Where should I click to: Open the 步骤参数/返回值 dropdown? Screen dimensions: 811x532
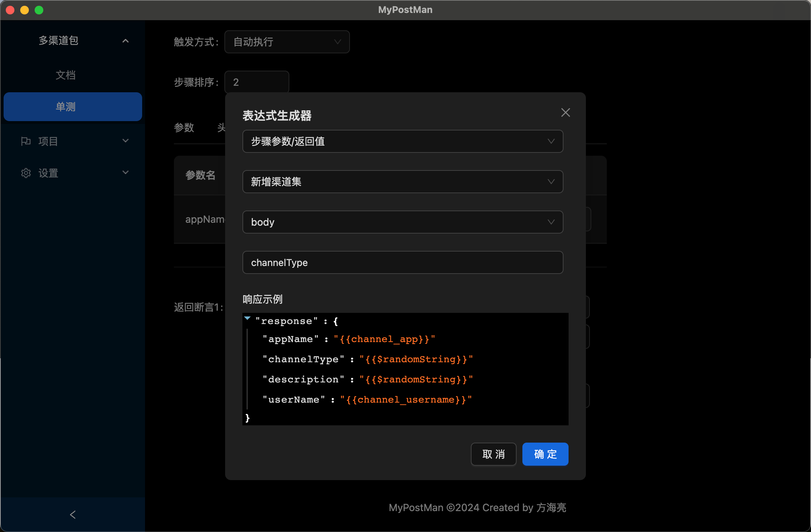coord(402,141)
